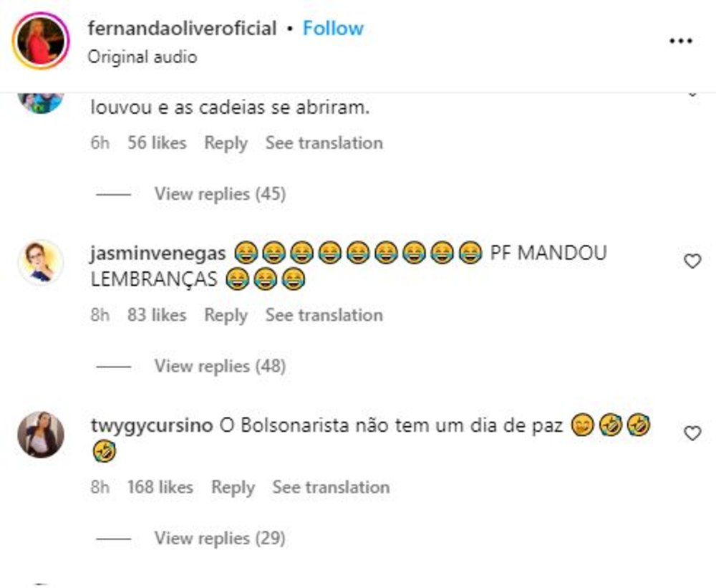The width and height of the screenshot is (716, 588).
Task: Reply to the PF MANDOU LEMBRANÇAS comment
Action: tap(226, 315)
